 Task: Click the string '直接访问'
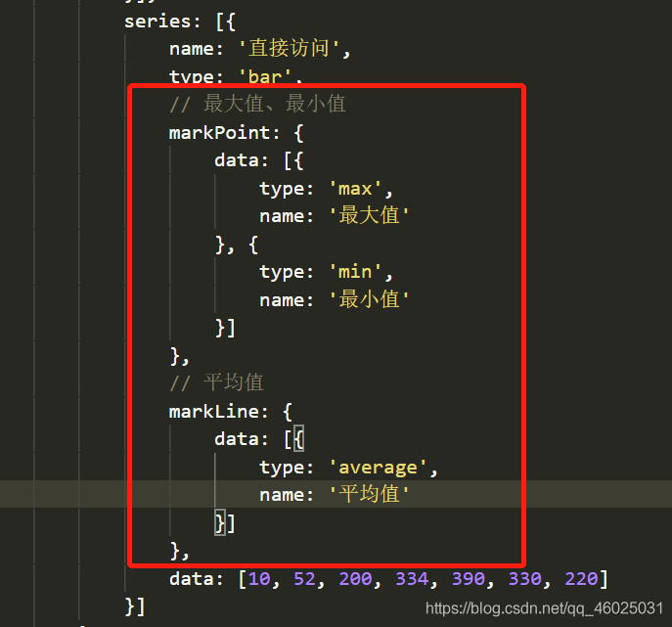click(290, 48)
